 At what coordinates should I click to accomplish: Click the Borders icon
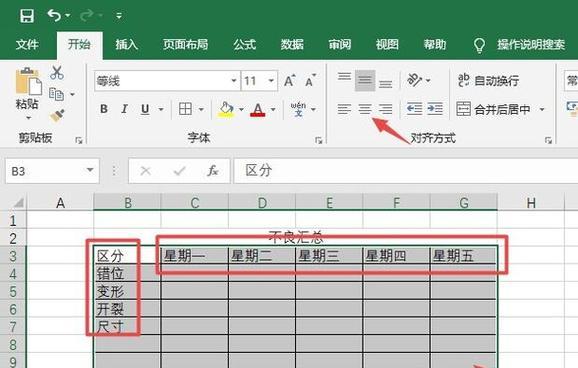tap(185, 109)
